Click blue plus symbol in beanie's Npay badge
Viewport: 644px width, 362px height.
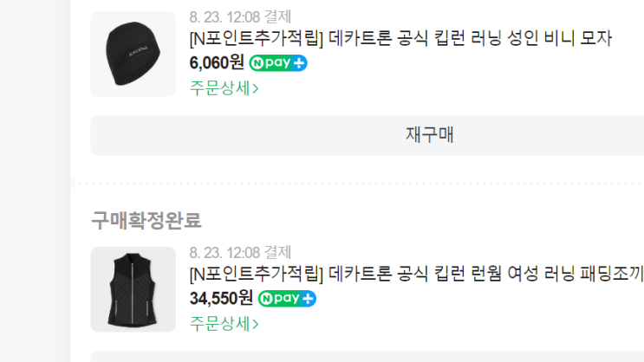[x=299, y=63]
